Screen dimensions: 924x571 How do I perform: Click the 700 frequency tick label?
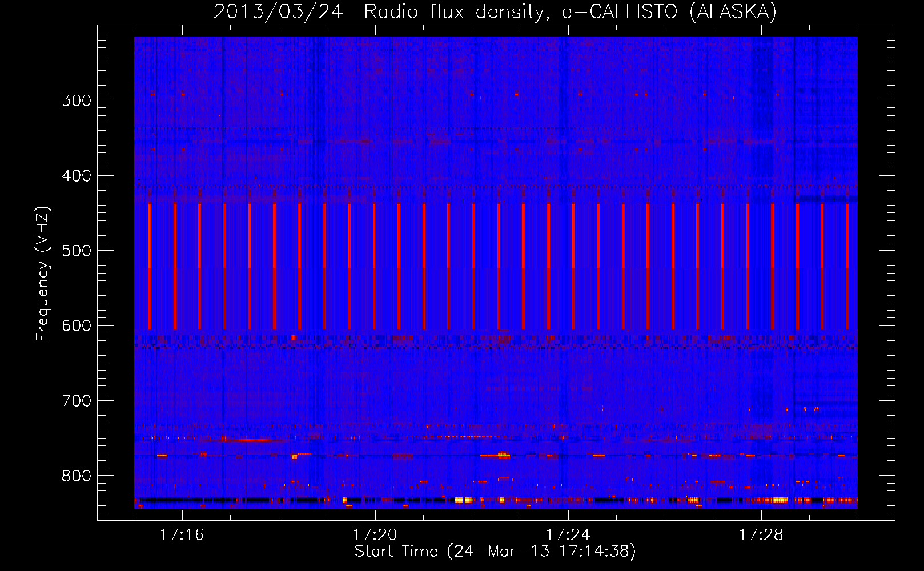point(77,401)
